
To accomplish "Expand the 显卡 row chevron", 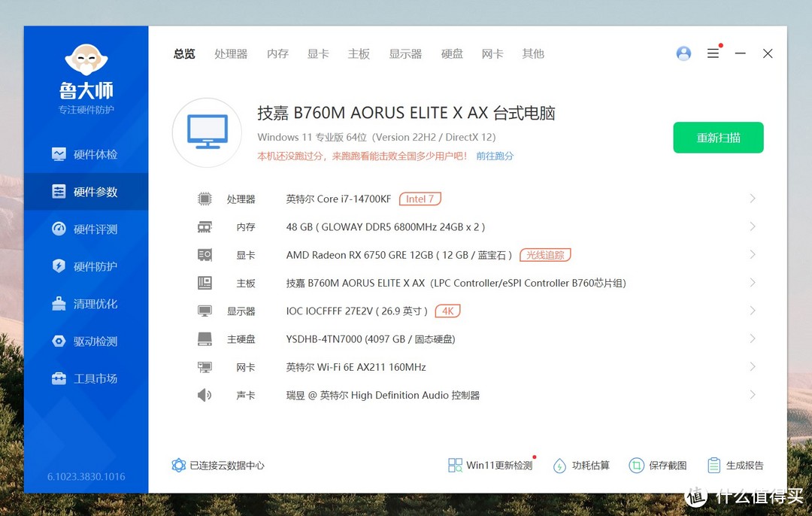I will (x=753, y=254).
